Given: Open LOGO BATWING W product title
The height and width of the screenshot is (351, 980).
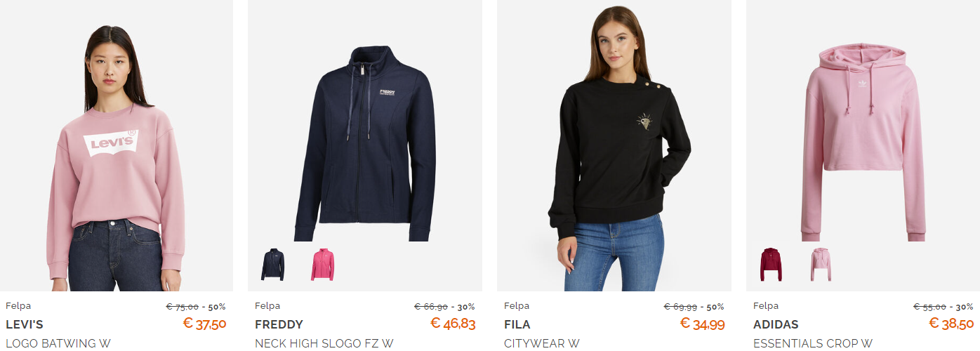Looking at the screenshot, I should [x=58, y=343].
